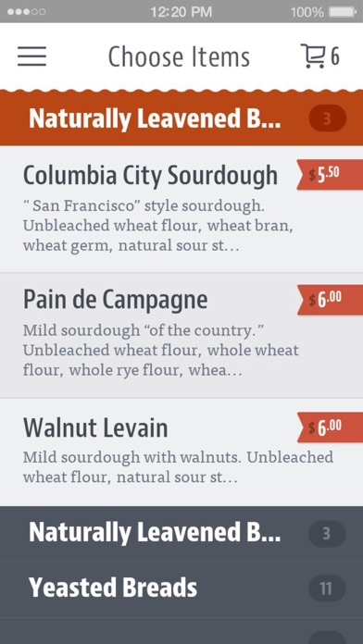Tap the Walnut Levain $6.00 price tag
The image size is (363, 644).
[x=330, y=427]
